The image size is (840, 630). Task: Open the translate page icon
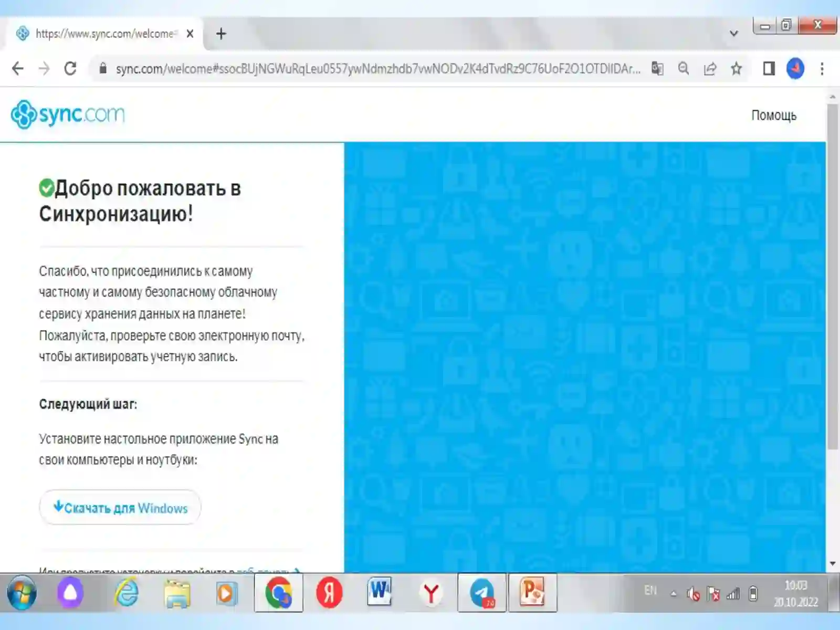[x=657, y=69]
